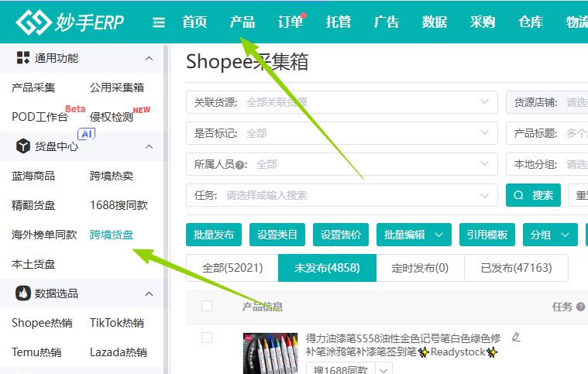The width and height of the screenshot is (588, 374).
Task: Toggle the hamburger sidebar menu icon
Action: tap(159, 22)
